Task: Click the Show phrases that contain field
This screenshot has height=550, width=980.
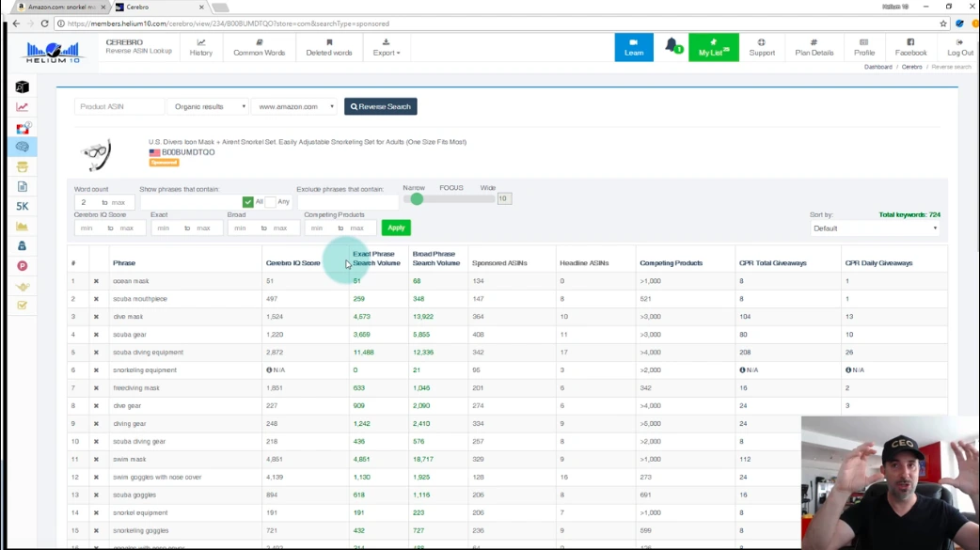Action: pyautogui.click(x=191, y=202)
